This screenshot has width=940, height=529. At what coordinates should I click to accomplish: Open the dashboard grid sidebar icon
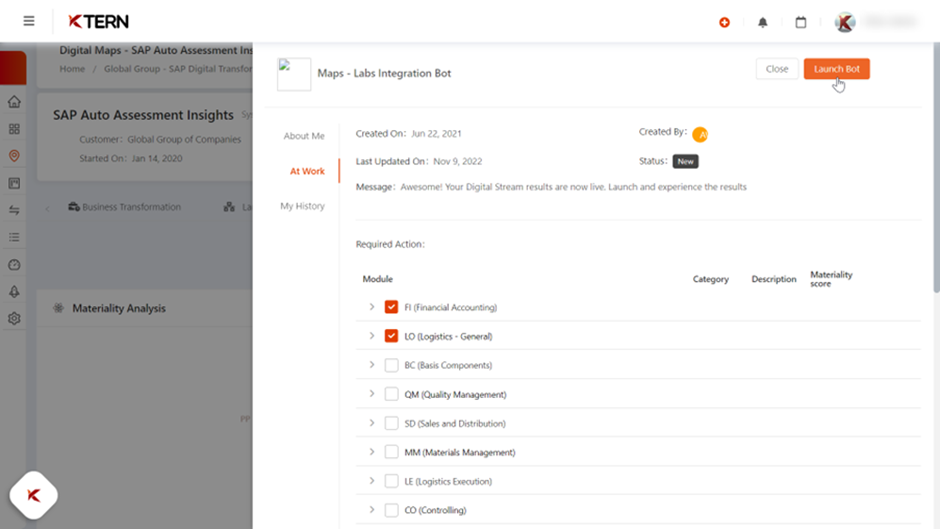[14, 129]
